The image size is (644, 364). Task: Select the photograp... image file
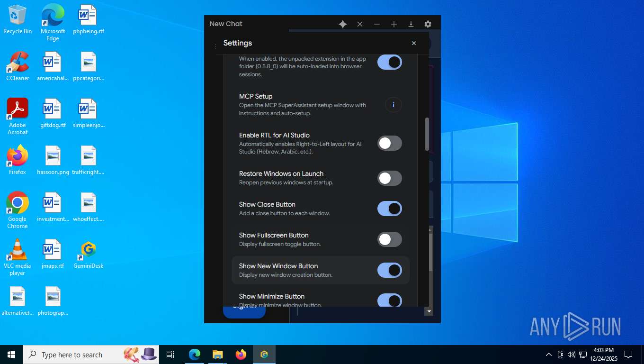[53, 301]
